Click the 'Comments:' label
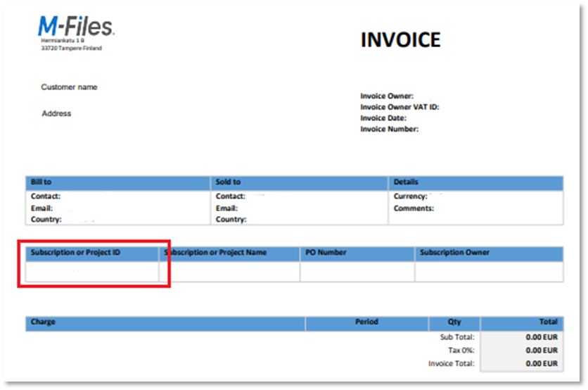The width and height of the screenshot is (588, 390). coord(414,208)
